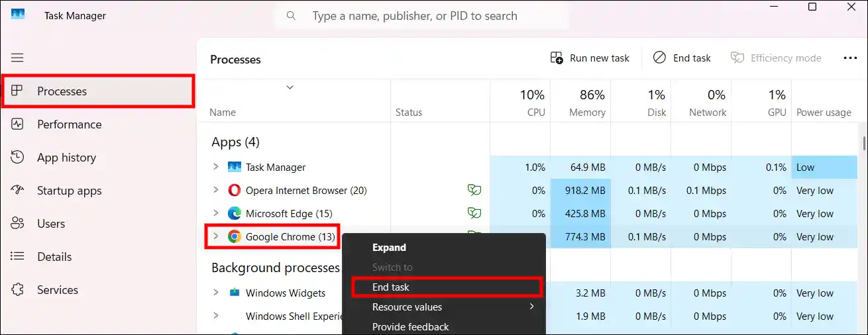Image resolution: width=868 pixels, height=335 pixels.
Task: Open the Resource values submenu arrow
Action: (x=531, y=307)
